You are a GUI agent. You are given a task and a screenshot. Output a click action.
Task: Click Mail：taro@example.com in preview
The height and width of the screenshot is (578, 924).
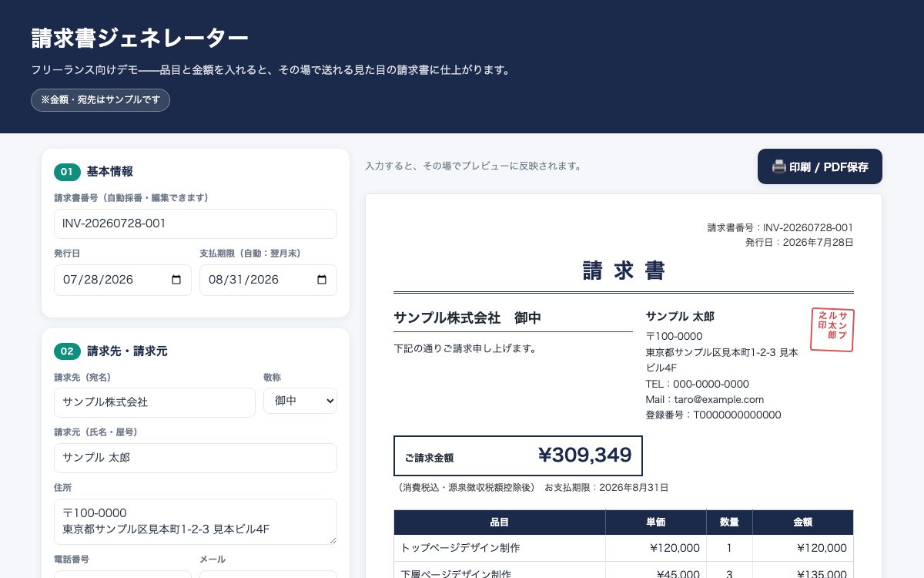(x=705, y=399)
